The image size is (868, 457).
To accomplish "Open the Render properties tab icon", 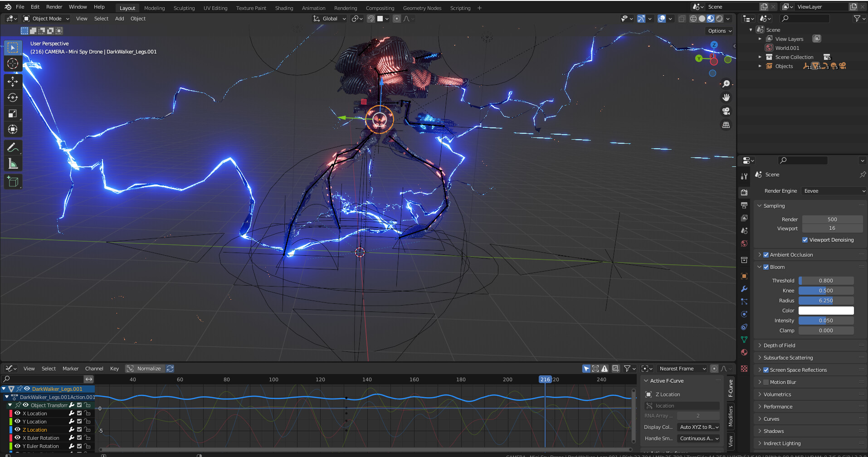I will [744, 192].
